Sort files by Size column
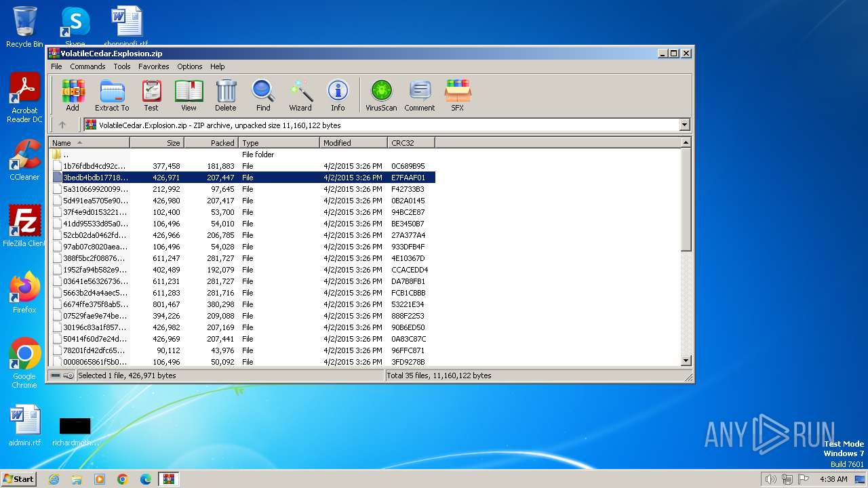The width and height of the screenshot is (868, 488). 157,143
